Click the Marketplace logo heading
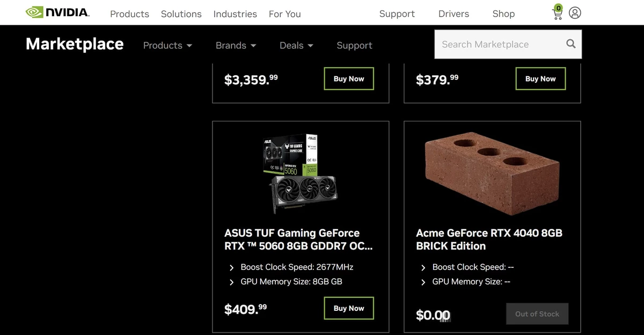Viewport: 644px width, 335px height. pyautogui.click(x=74, y=44)
